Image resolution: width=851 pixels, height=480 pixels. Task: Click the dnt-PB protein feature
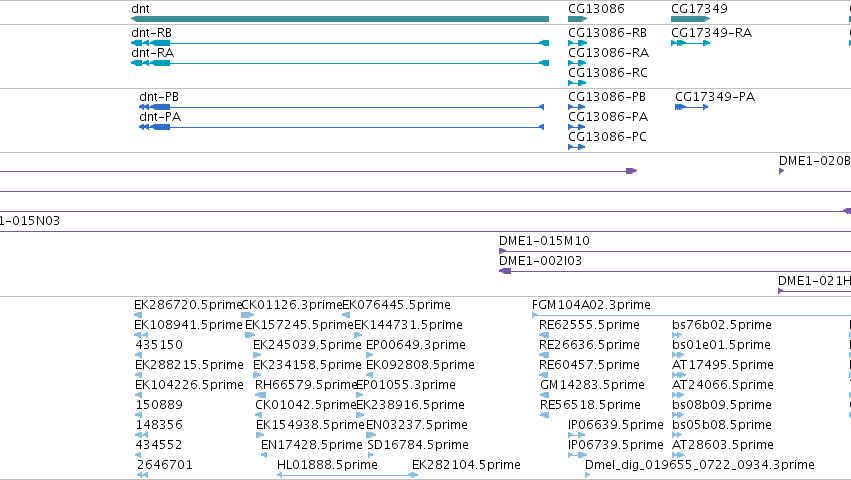159,97
